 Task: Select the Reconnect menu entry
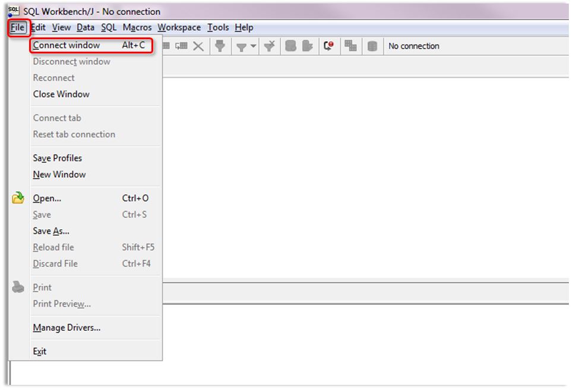point(96,78)
